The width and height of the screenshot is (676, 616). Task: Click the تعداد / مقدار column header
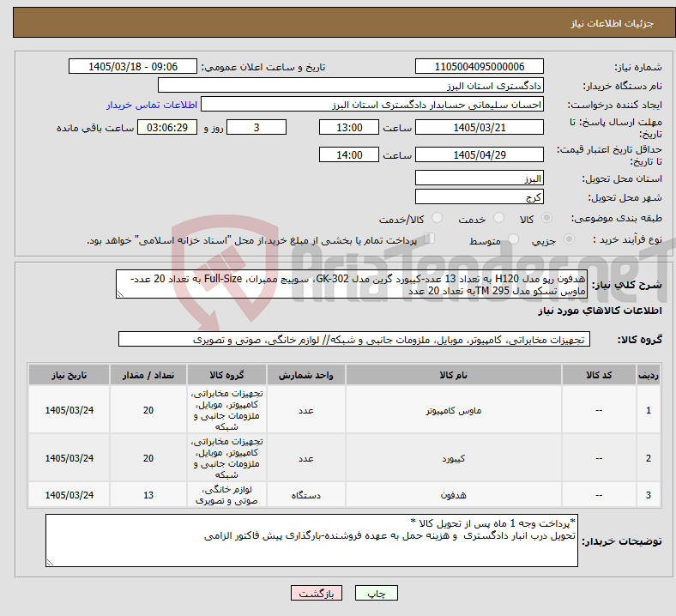tap(148, 375)
